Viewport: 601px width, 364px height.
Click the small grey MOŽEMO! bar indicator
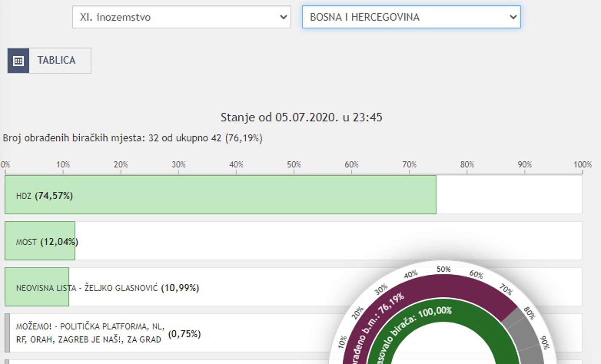tap(7, 333)
